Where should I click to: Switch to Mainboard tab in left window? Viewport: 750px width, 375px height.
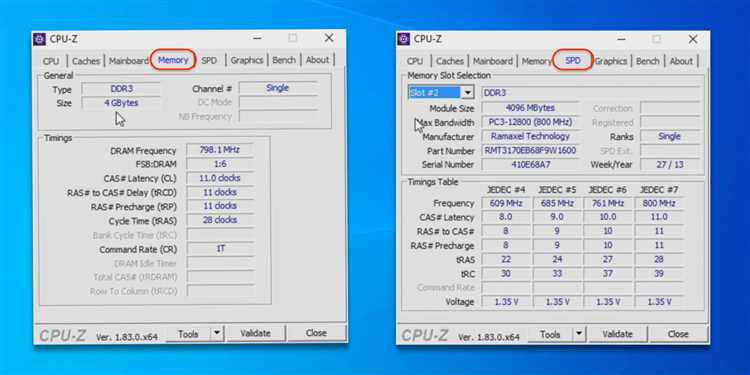[128, 61]
